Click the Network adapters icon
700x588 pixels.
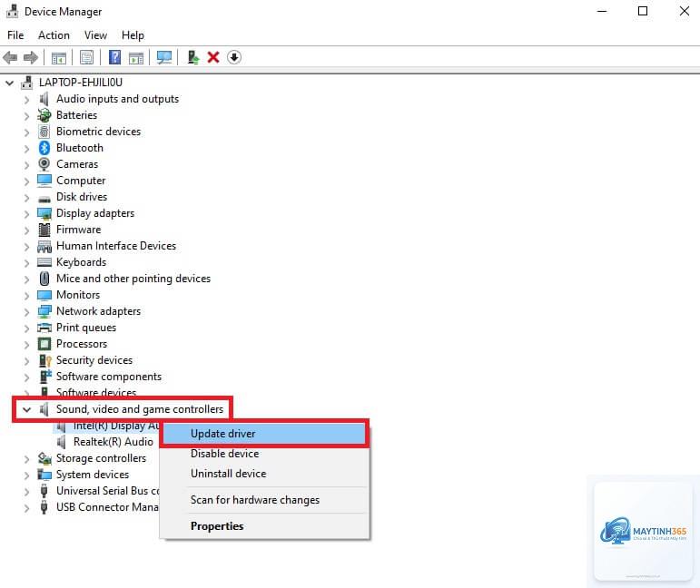(x=44, y=311)
